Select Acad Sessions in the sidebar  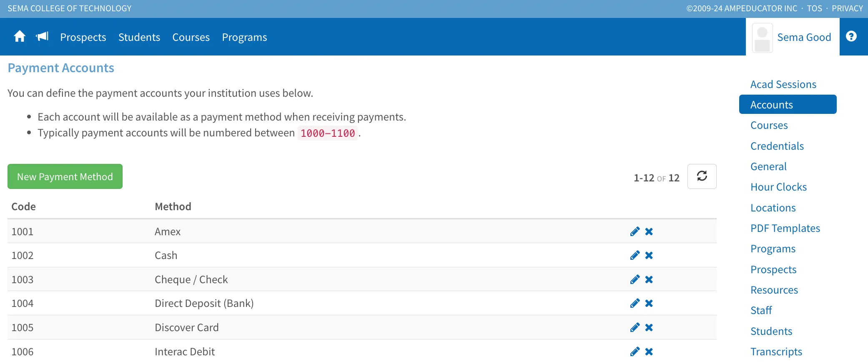click(783, 84)
